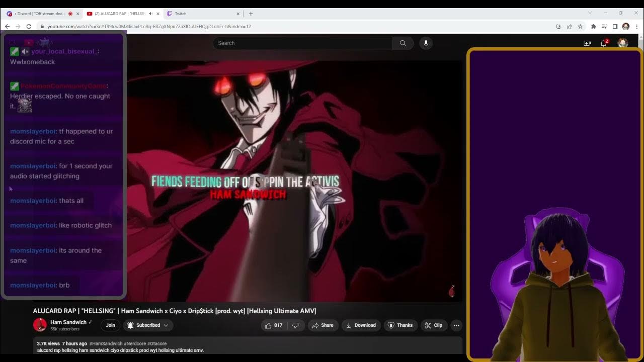Close the Twitch tab

238,14
